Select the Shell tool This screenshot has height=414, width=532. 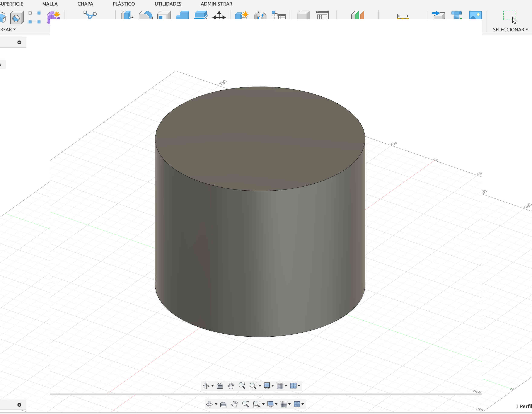tap(164, 15)
